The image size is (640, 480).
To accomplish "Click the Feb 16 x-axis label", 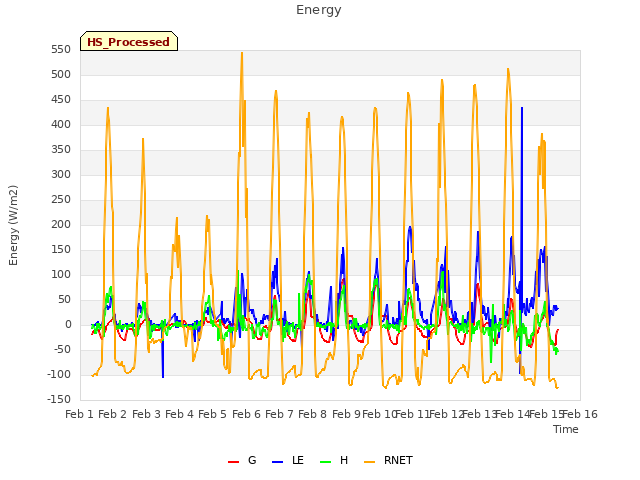I will [x=580, y=414].
